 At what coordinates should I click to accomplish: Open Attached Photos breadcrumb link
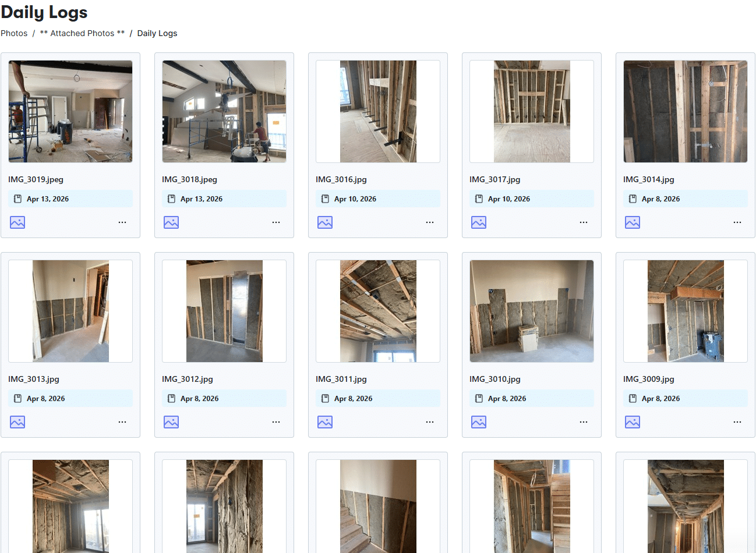pyautogui.click(x=82, y=33)
